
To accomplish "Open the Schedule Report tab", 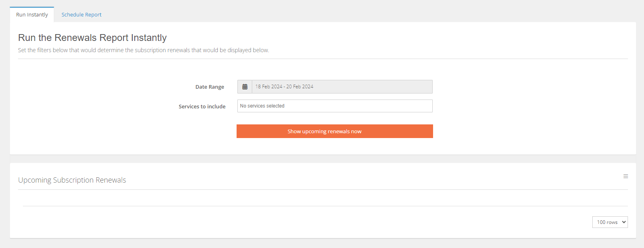I will 81,15.
